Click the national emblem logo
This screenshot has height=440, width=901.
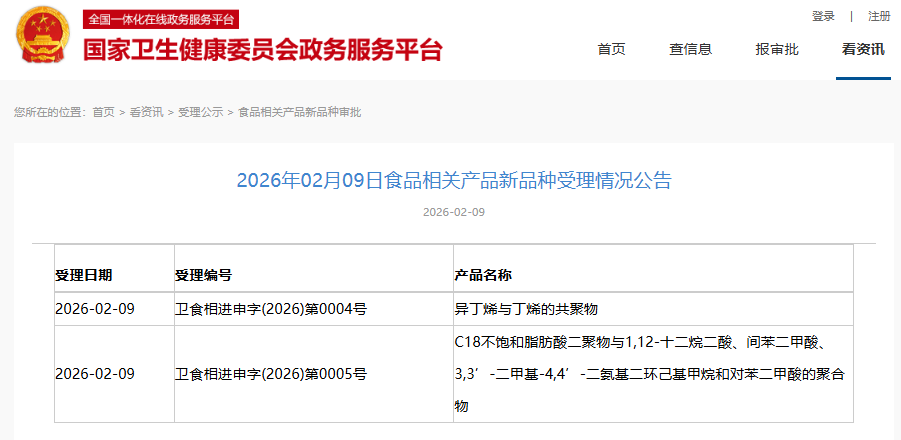42,36
